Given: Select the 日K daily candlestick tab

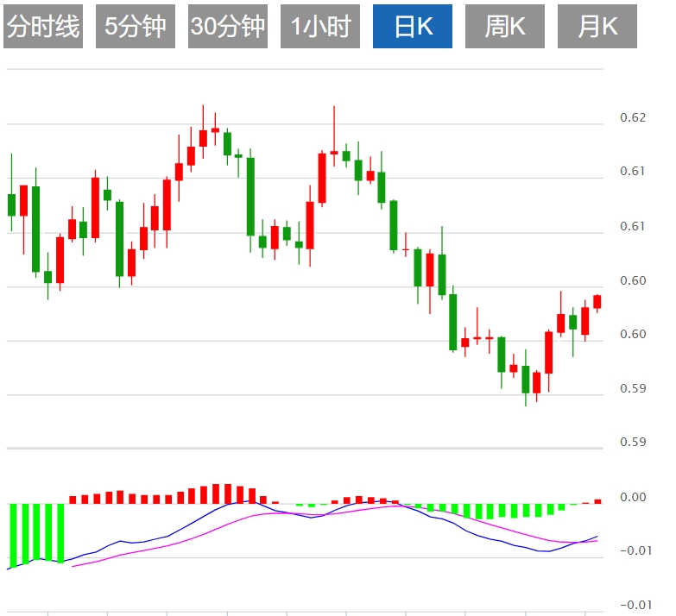Looking at the screenshot, I should [x=413, y=26].
